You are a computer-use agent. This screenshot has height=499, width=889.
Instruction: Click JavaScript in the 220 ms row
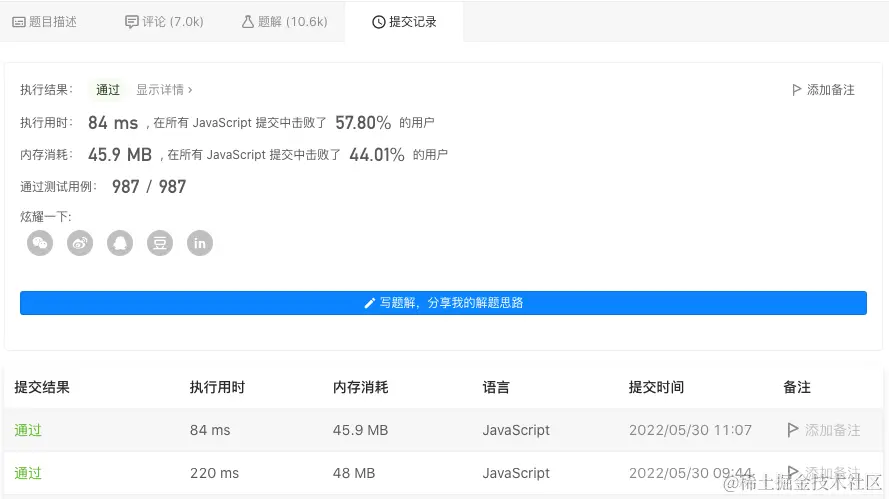pos(516,473)
